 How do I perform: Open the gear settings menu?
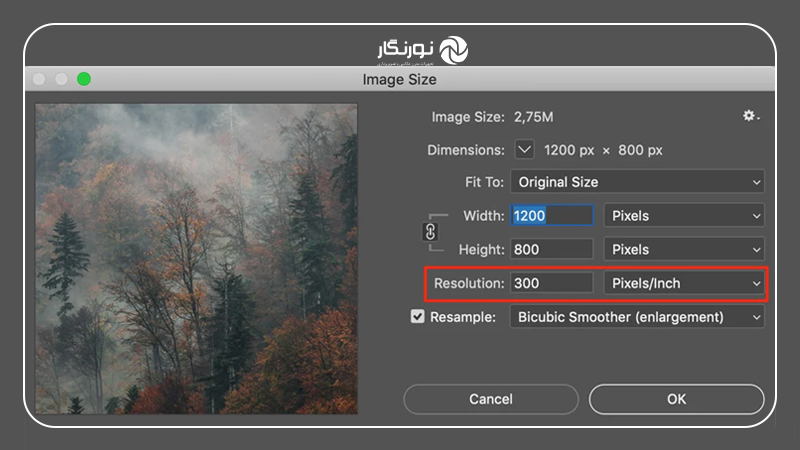(750, 117)
